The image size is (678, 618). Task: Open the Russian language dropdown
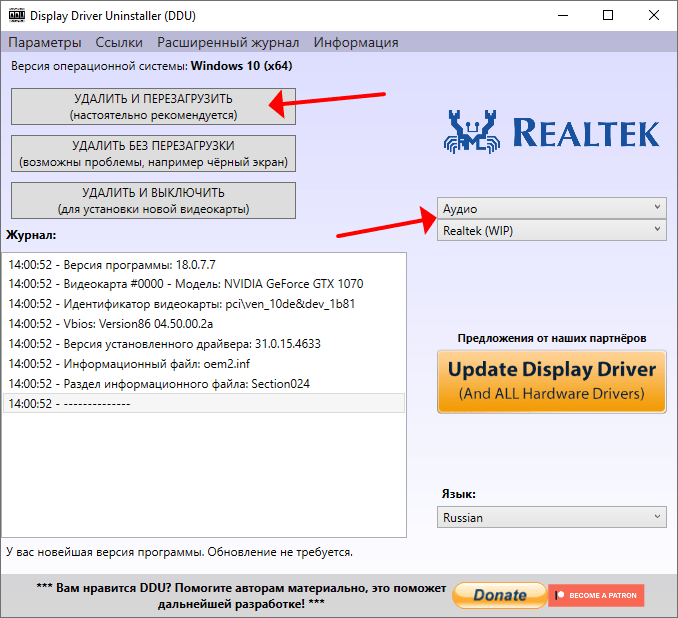[552, 517]
